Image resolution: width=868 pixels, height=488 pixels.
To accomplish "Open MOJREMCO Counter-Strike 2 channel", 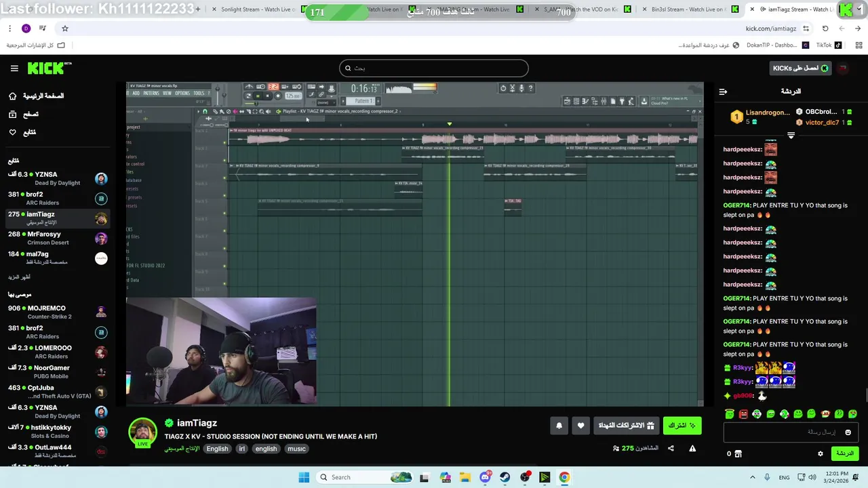I will (x=58, y=312).
